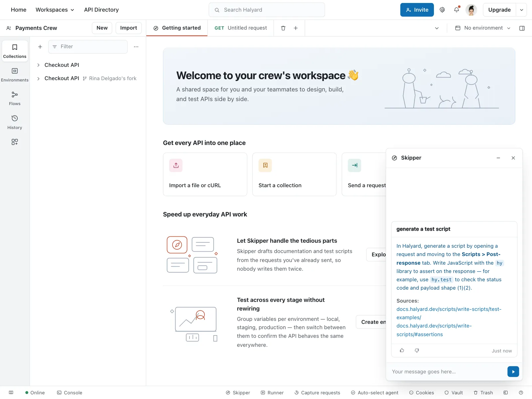Click the New button

(102, 28)
